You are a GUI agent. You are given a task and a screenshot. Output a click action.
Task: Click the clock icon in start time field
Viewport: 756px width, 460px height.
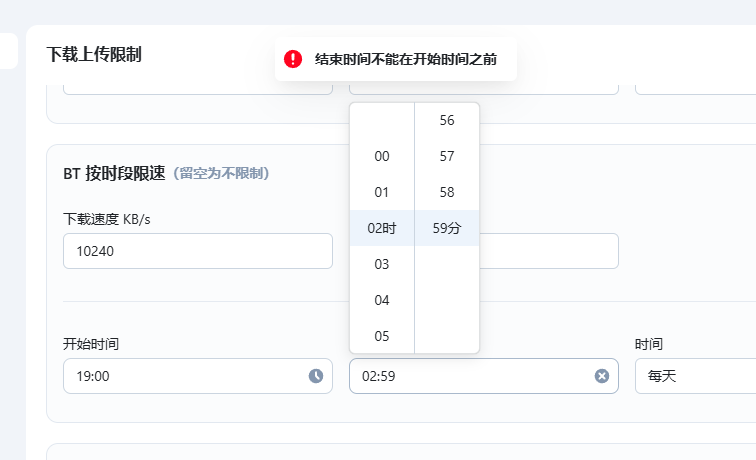(x=316, y=376)
